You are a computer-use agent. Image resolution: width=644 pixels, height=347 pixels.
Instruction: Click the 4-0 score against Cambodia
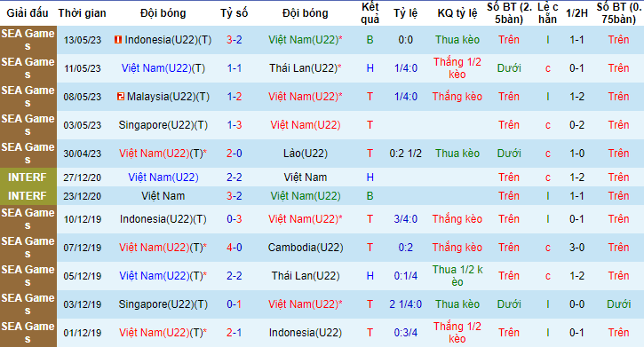235,248
